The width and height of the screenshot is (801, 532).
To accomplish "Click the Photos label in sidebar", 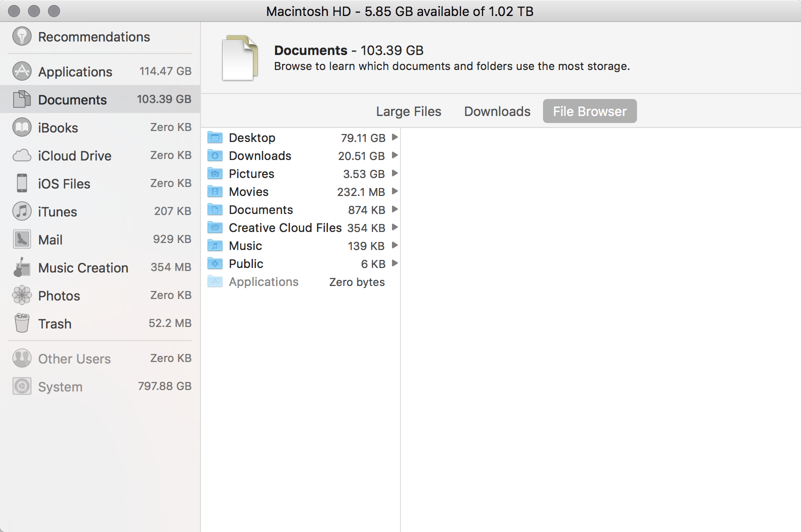I will (x=59, y=296).
